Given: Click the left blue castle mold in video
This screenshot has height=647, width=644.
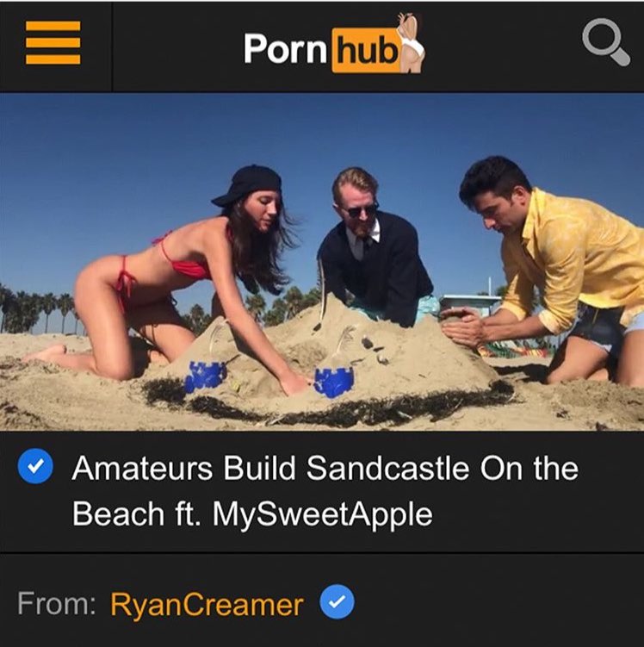Looking at the screenshot, I should 205,376.
